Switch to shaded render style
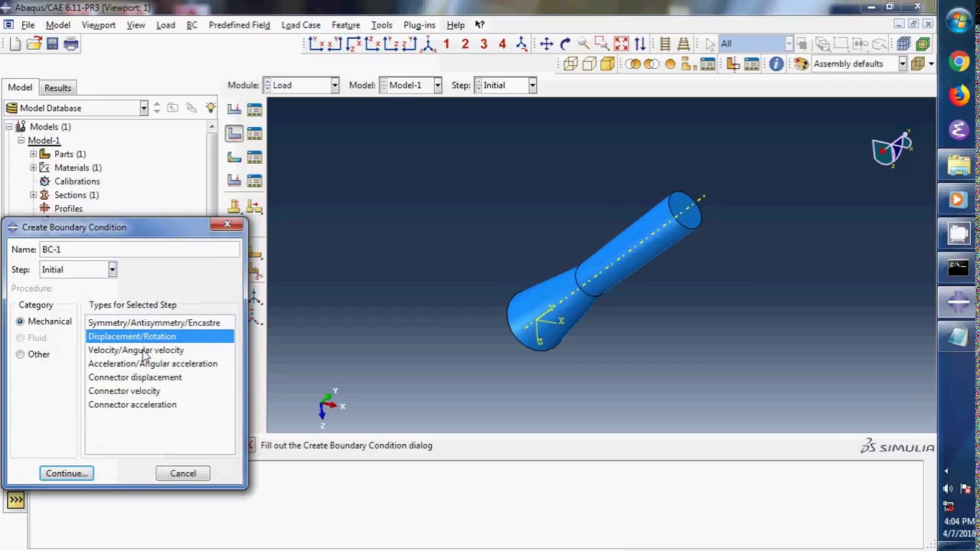980x551 pixels. 607,64
